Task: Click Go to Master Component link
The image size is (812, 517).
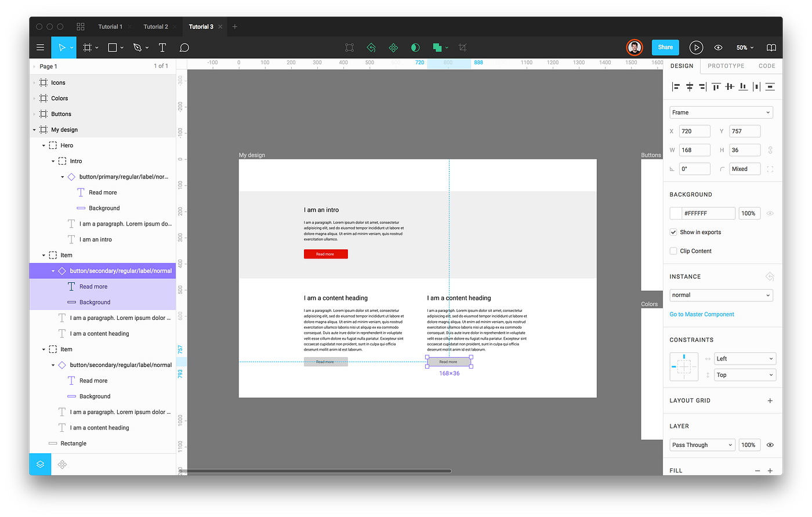Action: [702, 314]
